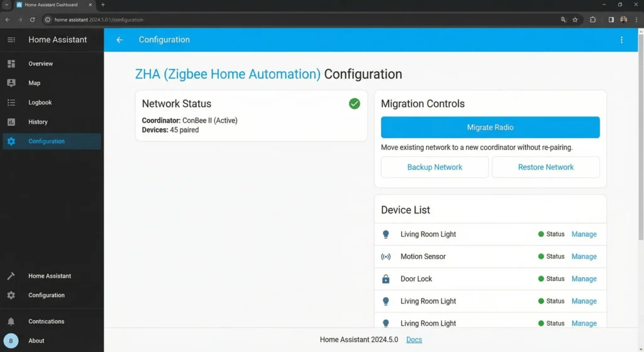
Task: Click the browser zoom magnifier icon
Action: 563,20
